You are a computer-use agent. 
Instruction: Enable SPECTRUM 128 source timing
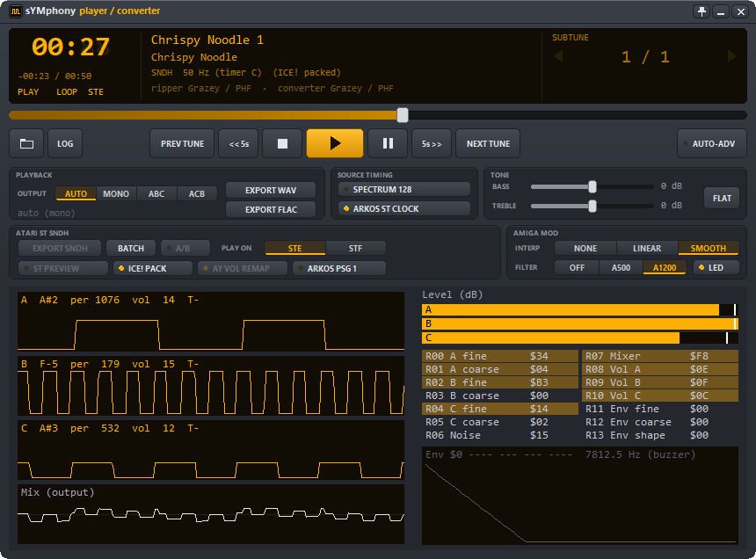tap(404, 189)
